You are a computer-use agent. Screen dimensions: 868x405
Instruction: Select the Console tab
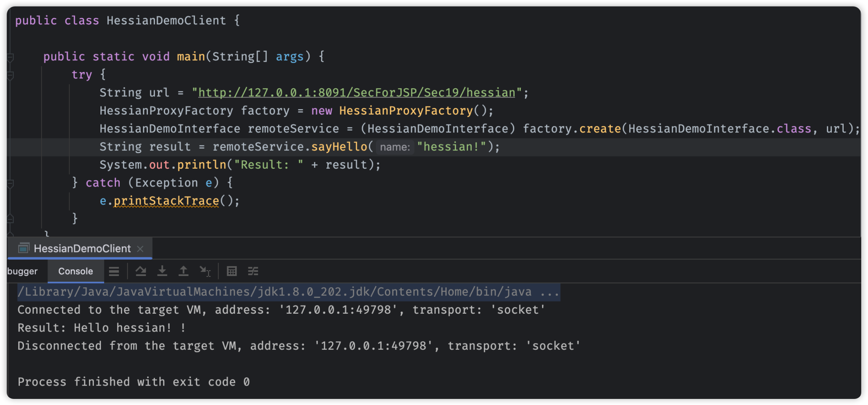click(75, 271)
